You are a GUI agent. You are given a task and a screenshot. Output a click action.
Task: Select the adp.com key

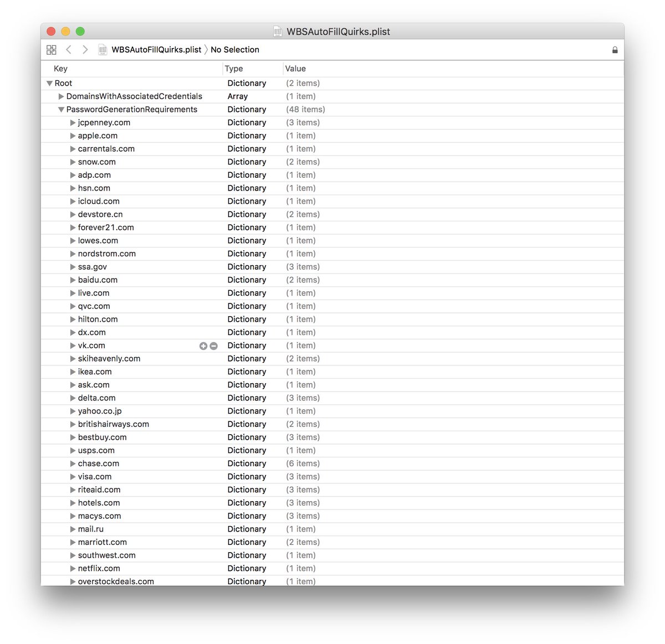click(x=94, y=175)
